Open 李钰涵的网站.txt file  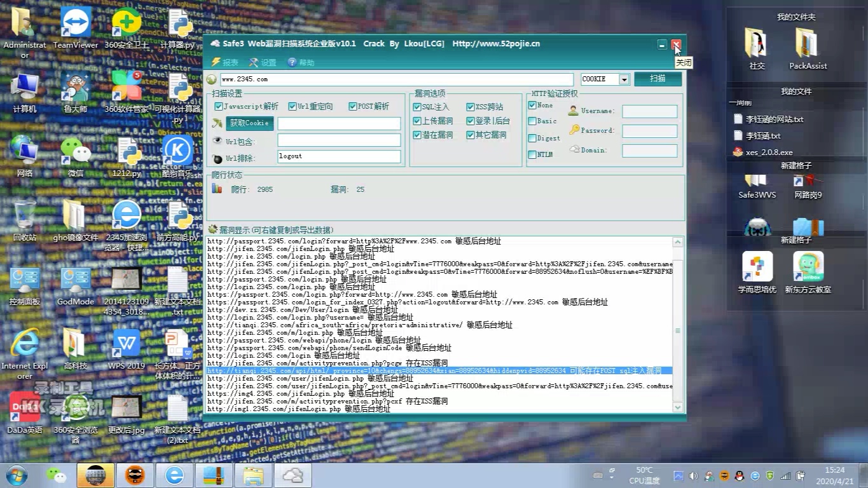coord(768,119)
